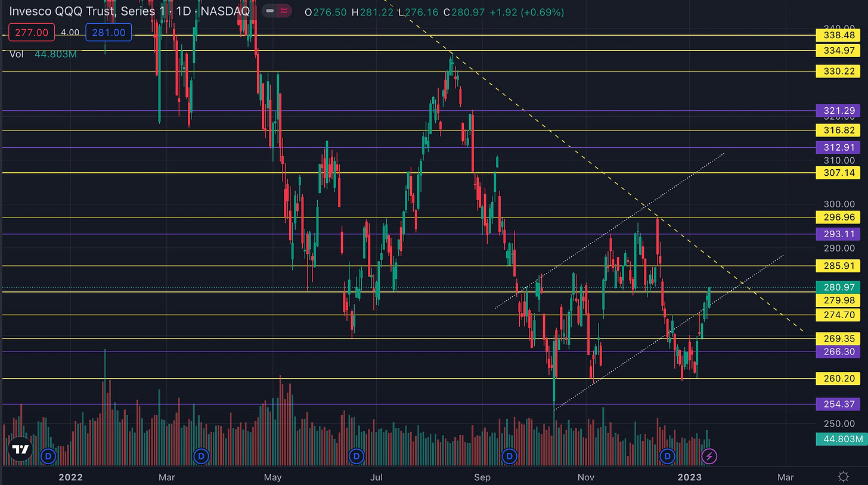The width and height of the screenshot is (868, 485).
Task: Click the O276.50 open value in header
Action: point(326,12)
